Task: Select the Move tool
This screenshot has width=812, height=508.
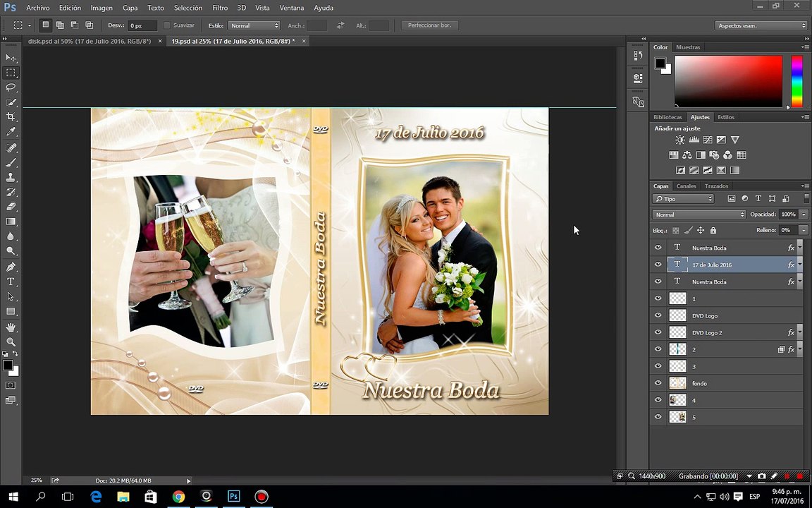Action: click(11, 58)
